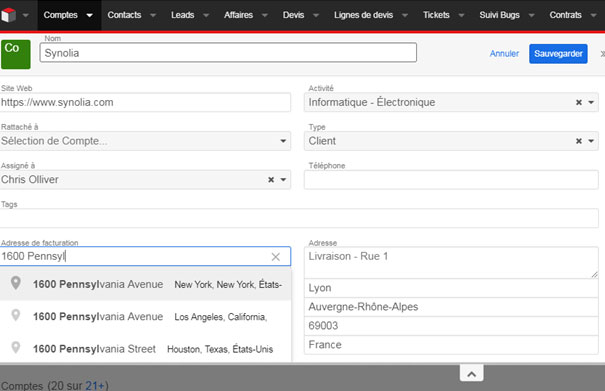Open the Lignes de devis tab

(363, 15)
